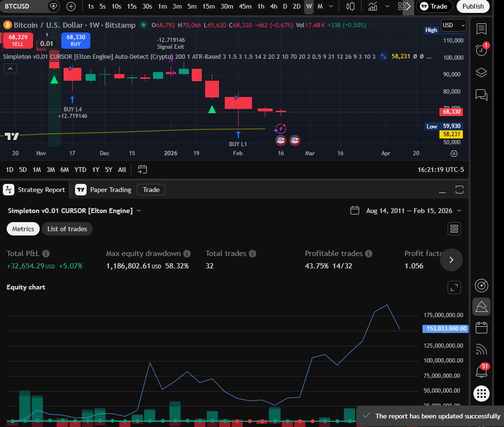Select the Metrics view toggle
The image size is (504, 427).
pyautogui.click(x=22, y=229)
